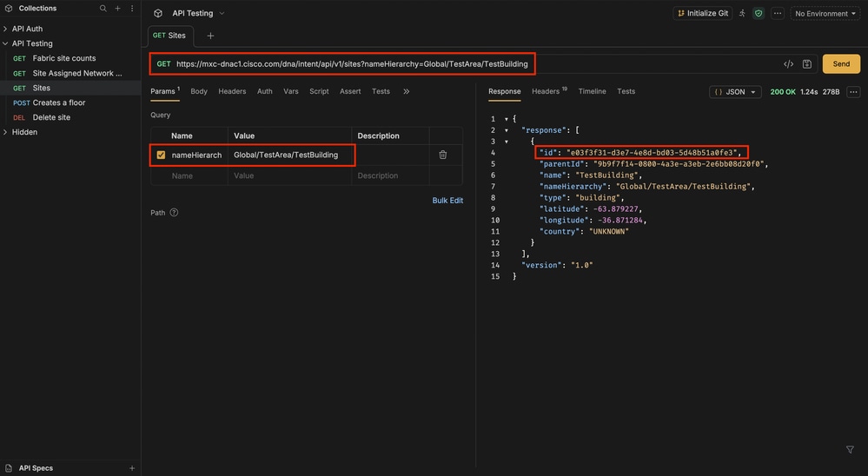Image resolution: width=868 pixels, height=476 pixels.
Task: Click the latitude value -63.879227
Action: point(615,209)
